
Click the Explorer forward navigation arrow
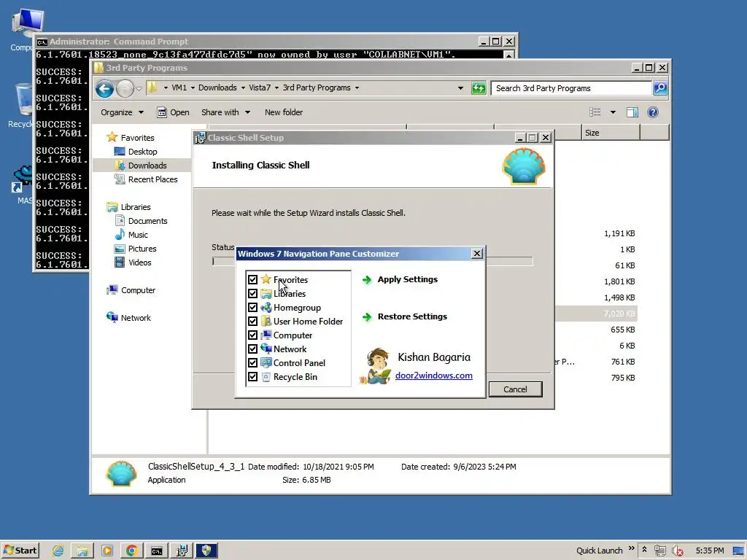pyautogui.click(x=125, y=88)
